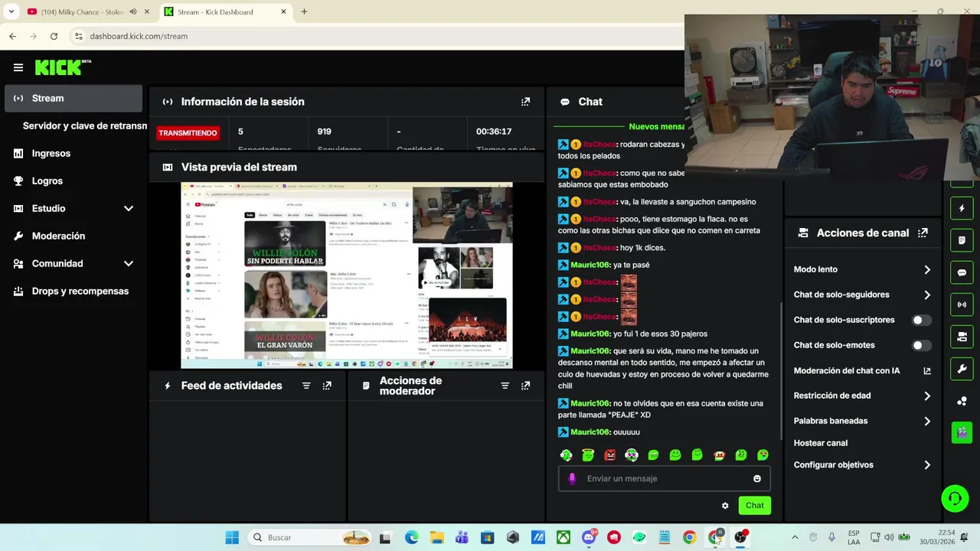Expand the Comunidad menu chevron
Viewport: 980px width, 551px height.
click(x=129, y=263)
